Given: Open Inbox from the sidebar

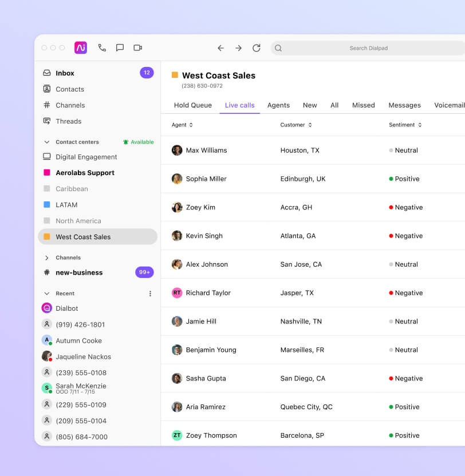Looking at the screenshot, I should (65, 73).
